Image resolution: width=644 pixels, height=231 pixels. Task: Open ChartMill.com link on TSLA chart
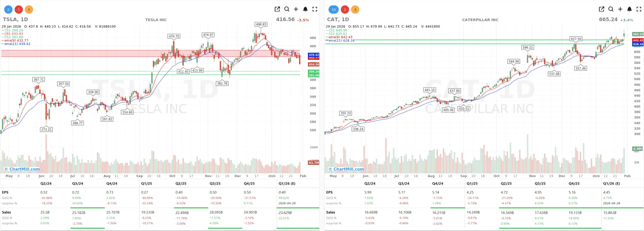[x=22, y=169]
